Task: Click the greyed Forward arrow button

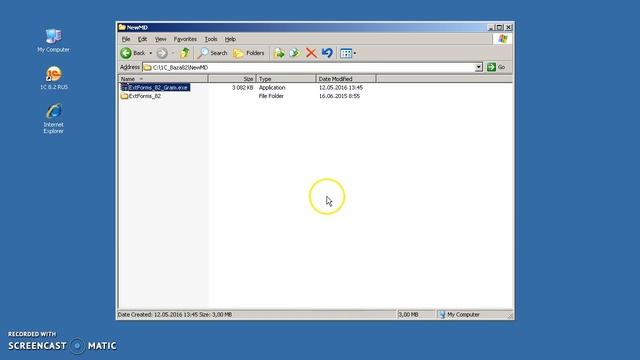Action: click(162, 53)
